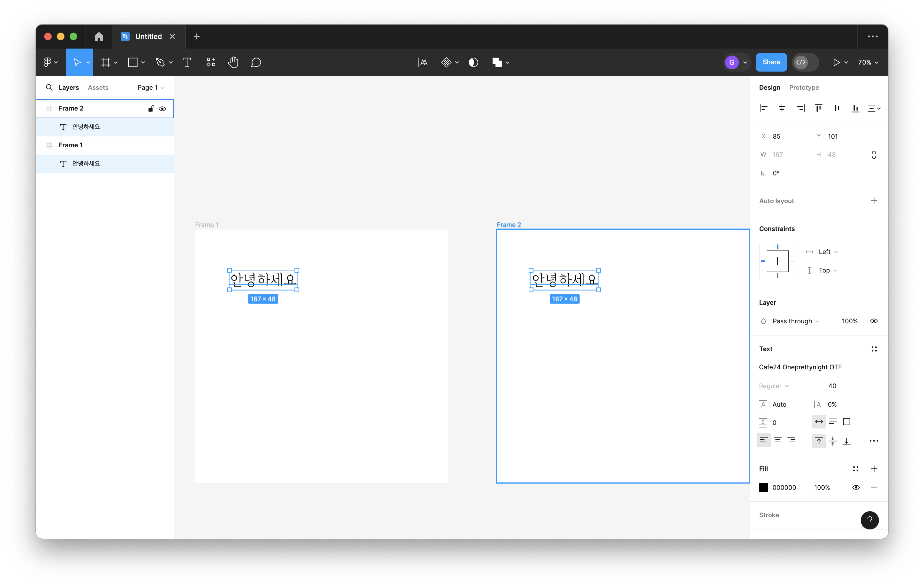Align selection to horizontal centers
Screen dimensions: 924x586
click(x=782, y=108)
